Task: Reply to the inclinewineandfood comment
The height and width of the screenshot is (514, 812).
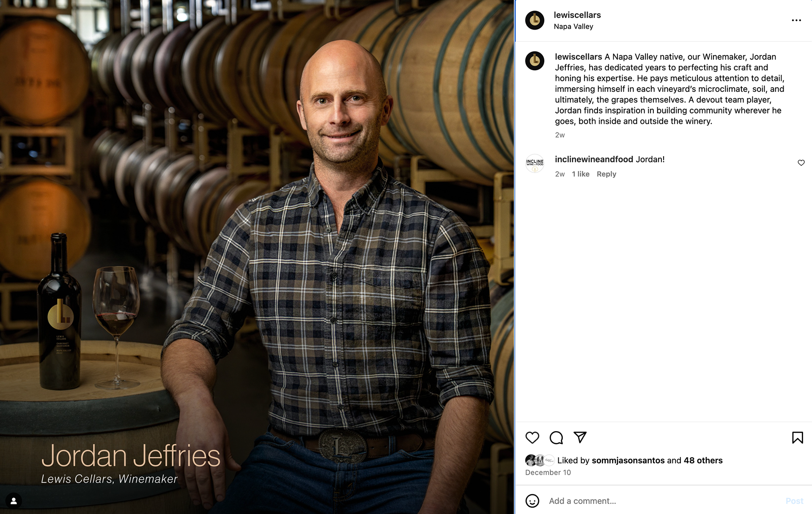Action: (606, 174)
